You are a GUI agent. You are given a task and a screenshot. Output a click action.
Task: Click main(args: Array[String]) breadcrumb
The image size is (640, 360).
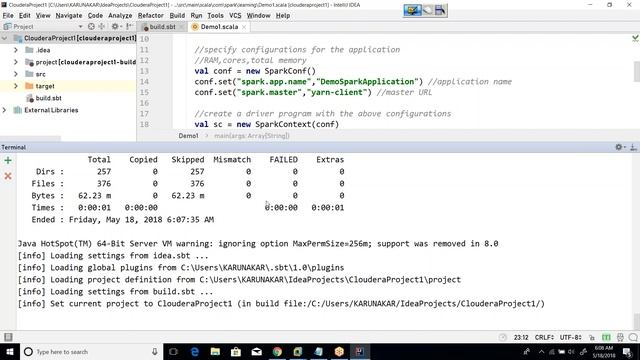(x=252, y=136)
